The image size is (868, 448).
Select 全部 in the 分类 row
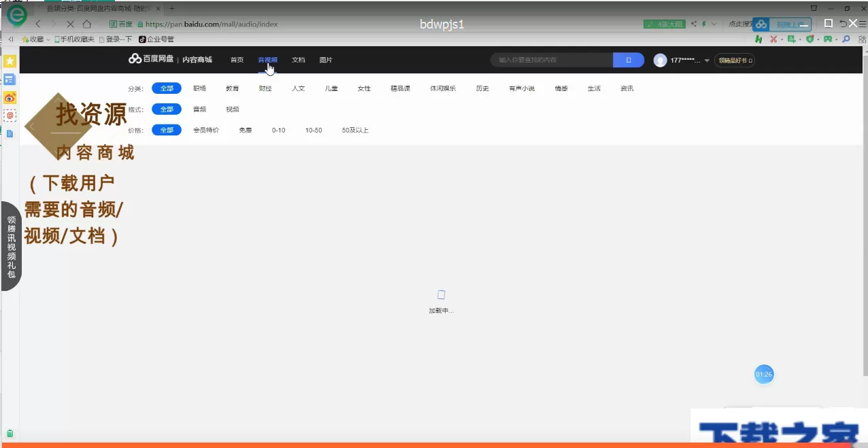point(167,88)
